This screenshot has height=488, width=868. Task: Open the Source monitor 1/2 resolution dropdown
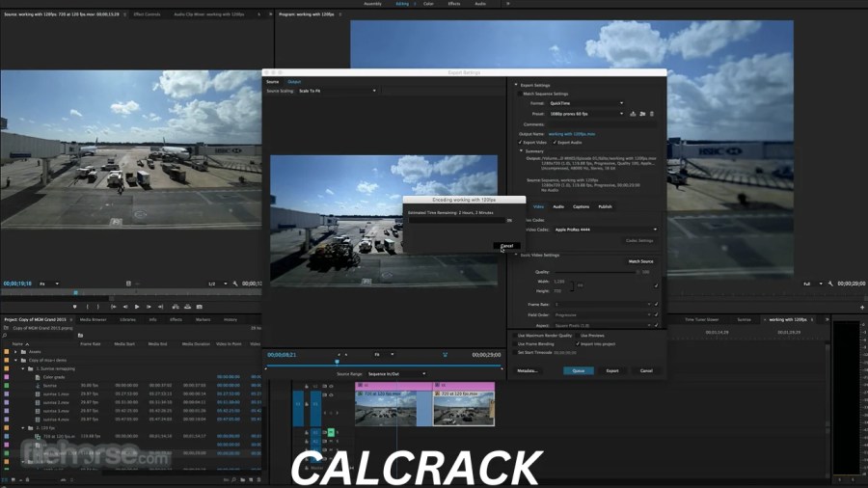pos(218,284)
